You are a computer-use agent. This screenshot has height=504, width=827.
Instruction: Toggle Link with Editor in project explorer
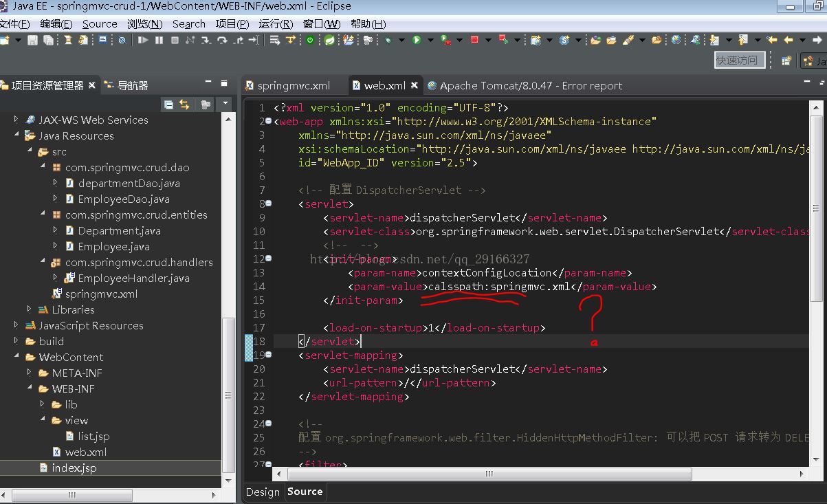pyautogui.click(x=184, y=105)
